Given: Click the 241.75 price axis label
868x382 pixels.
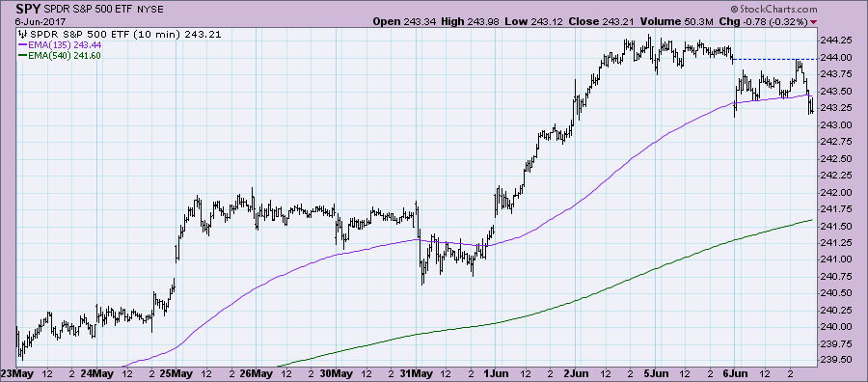Looking at the screenshot, I should pos(836,209).
